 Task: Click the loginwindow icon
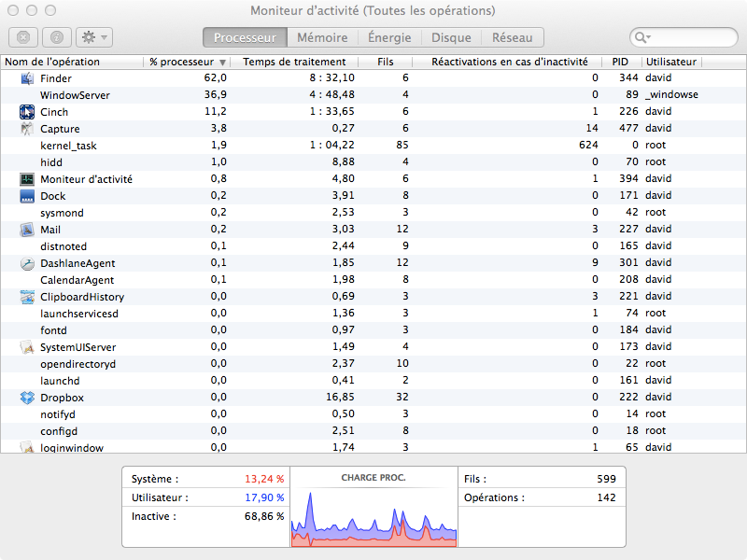27,447
